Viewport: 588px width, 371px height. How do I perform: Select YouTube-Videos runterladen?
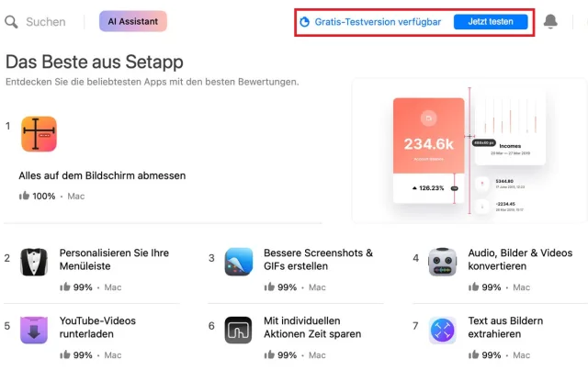pos(97,328)
